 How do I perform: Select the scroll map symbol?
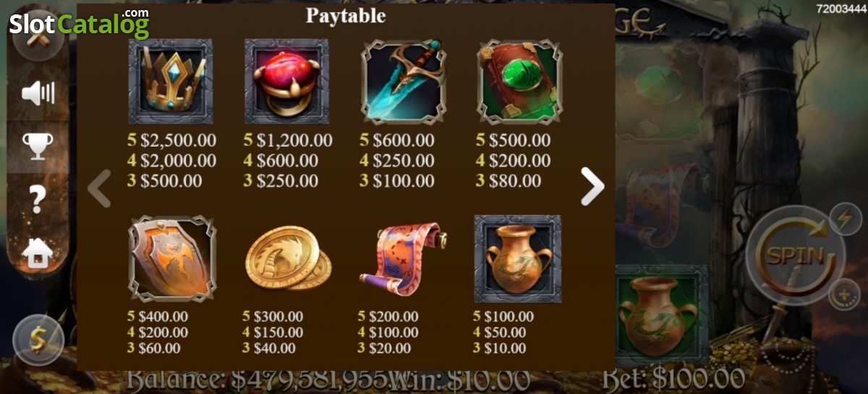pos(403,257)
